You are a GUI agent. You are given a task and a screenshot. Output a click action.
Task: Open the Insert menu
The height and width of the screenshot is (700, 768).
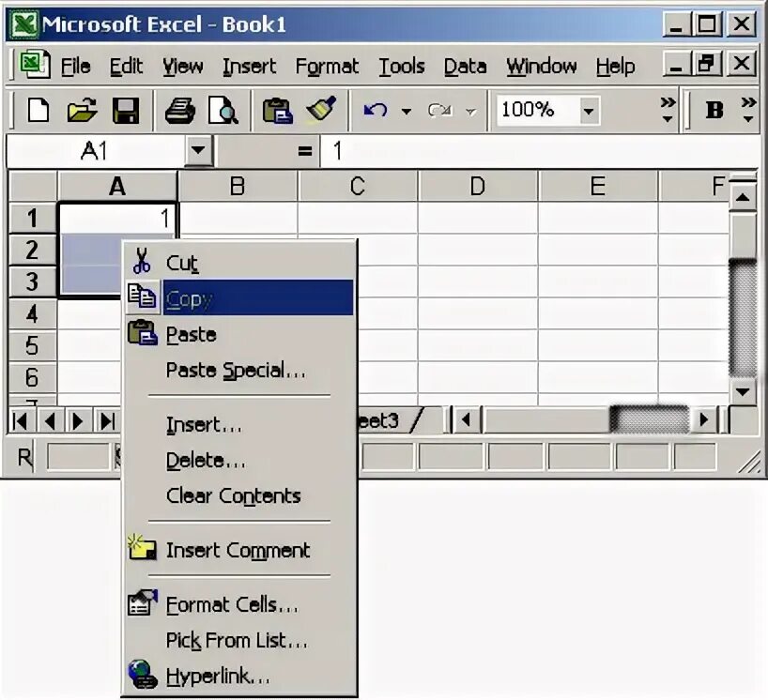pos(250,66)
